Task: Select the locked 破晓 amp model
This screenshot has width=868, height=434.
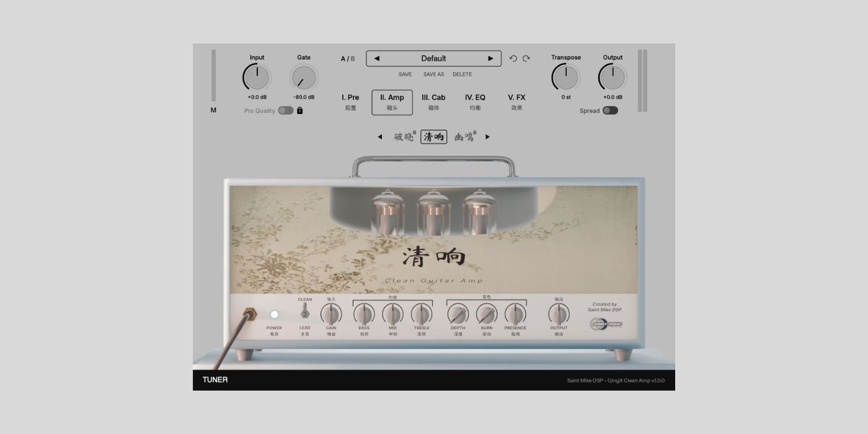Action: pos(404,137)
